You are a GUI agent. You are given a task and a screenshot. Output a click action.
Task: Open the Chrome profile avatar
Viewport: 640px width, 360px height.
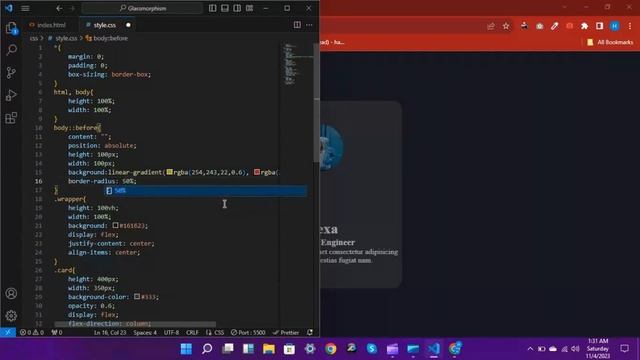(x=615, y=26)
